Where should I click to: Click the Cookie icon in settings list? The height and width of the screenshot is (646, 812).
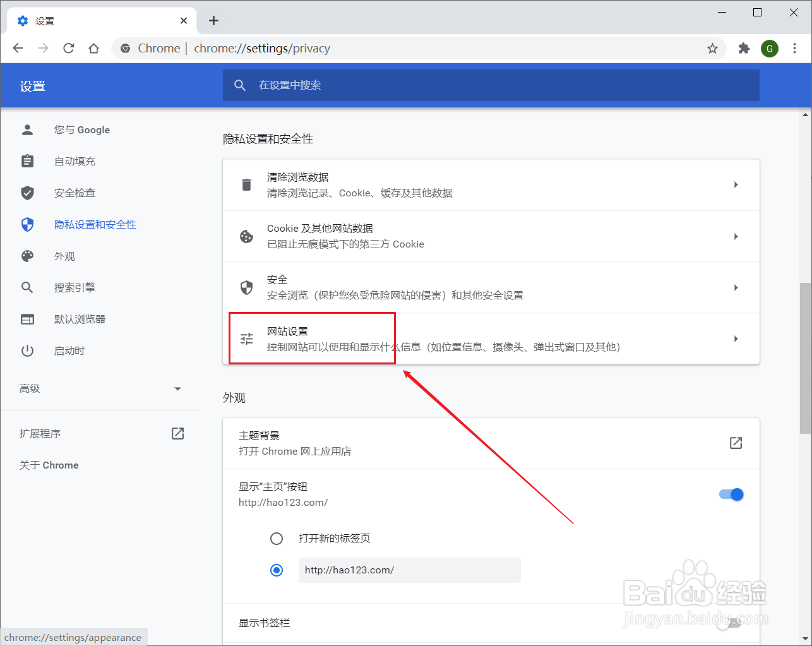(246, 236)
